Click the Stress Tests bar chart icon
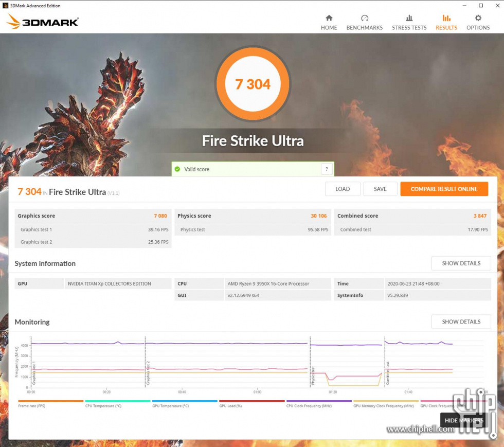Image resolution: width=504 pixels, height=447 pixels. click(x=409, y=18)
